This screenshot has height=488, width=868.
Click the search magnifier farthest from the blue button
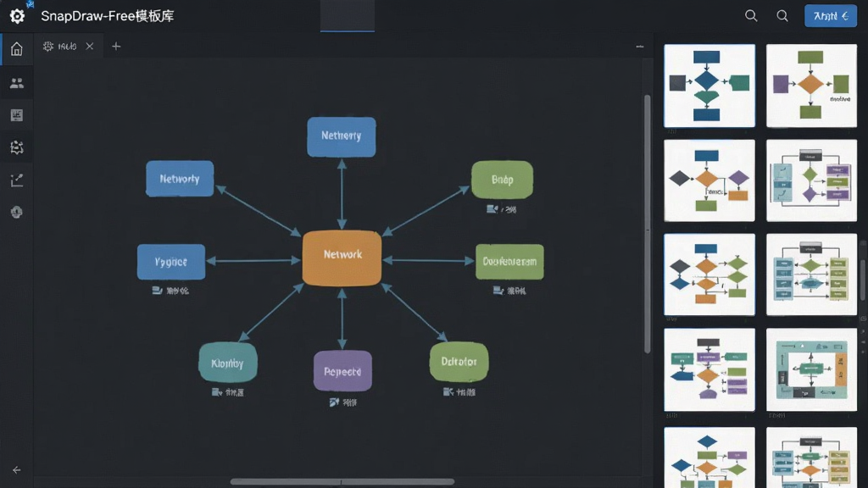click(x=751, y=16)
